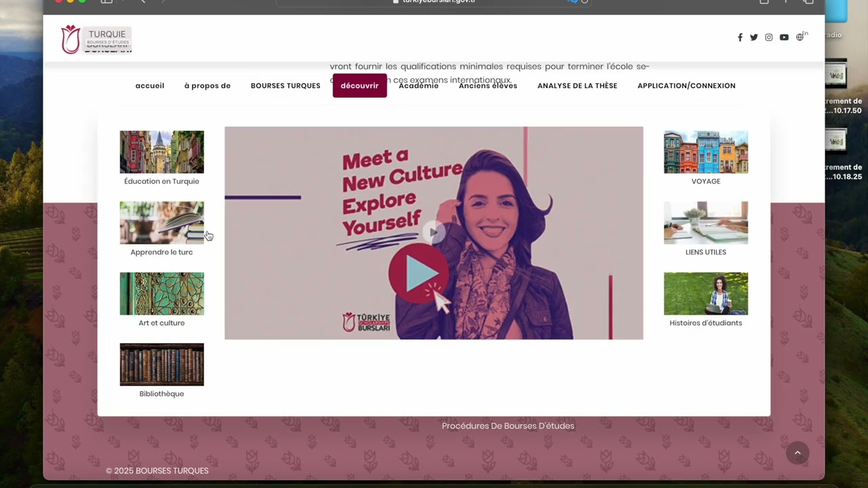This screenshot has height=488, width=868.
Task: Click the Art et culture label
Action: (x=161, y=323)
